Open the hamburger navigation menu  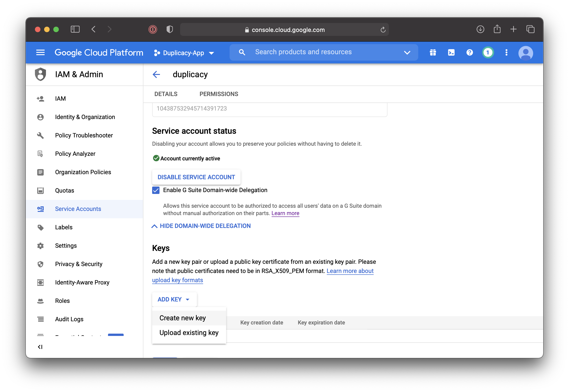point(40,53)
